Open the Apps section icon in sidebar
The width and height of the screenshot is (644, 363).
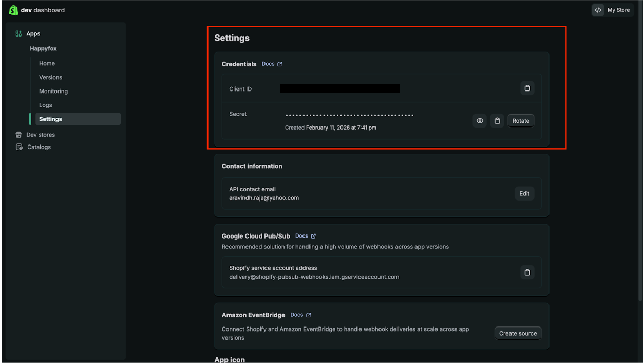[19, 34]
